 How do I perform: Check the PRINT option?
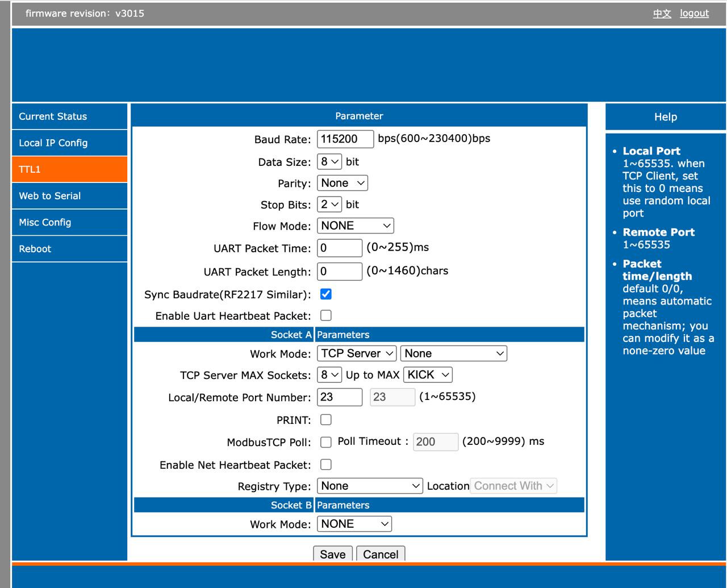325,420
